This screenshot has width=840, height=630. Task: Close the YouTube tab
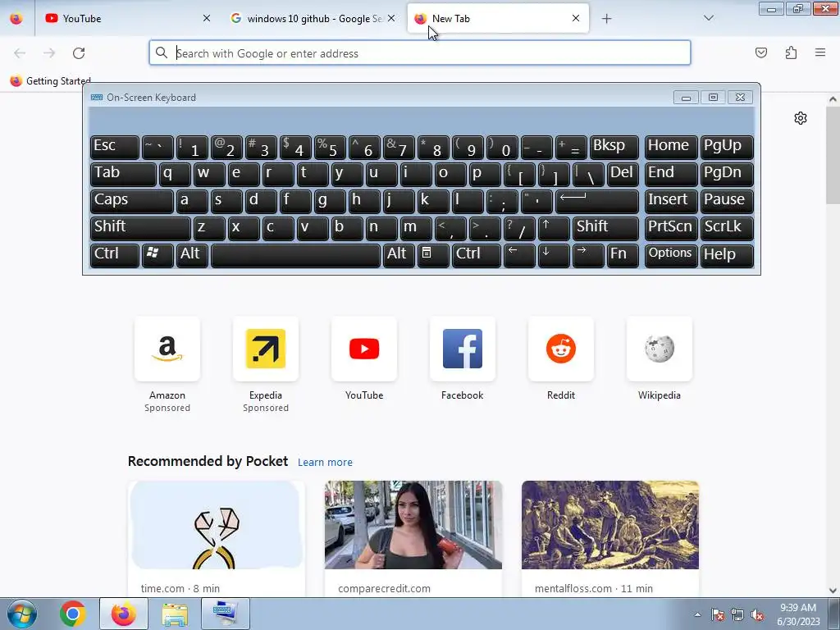tap(206, 18)
